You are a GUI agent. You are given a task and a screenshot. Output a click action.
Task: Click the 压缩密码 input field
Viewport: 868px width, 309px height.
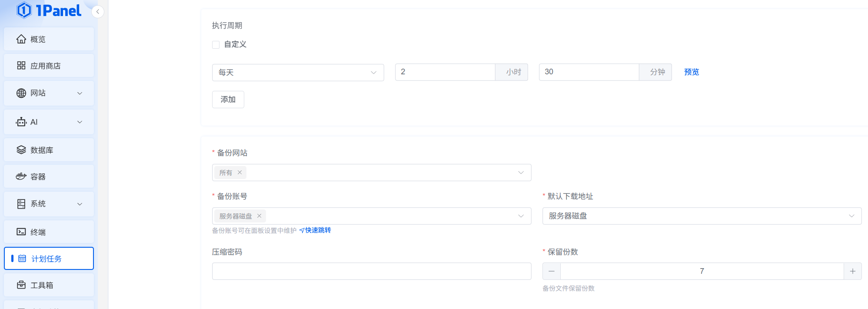click(371, 271)
